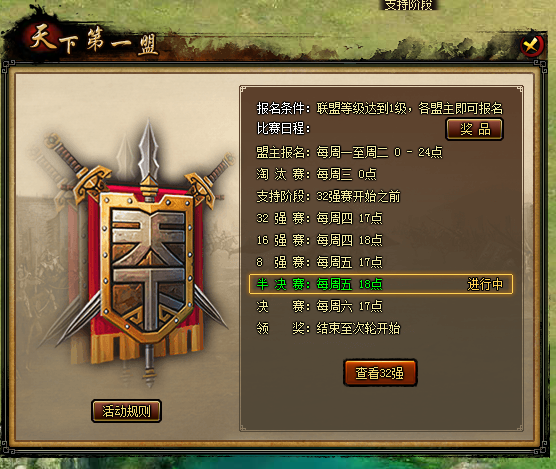Select the 8强赛 Friday 17点 line

[x=319, y=262]
